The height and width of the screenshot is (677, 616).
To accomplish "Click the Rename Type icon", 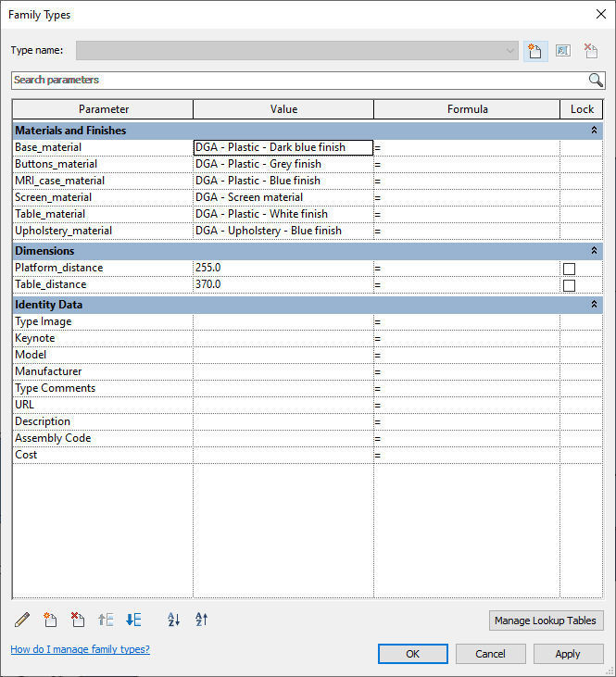I will click(563, 51).
